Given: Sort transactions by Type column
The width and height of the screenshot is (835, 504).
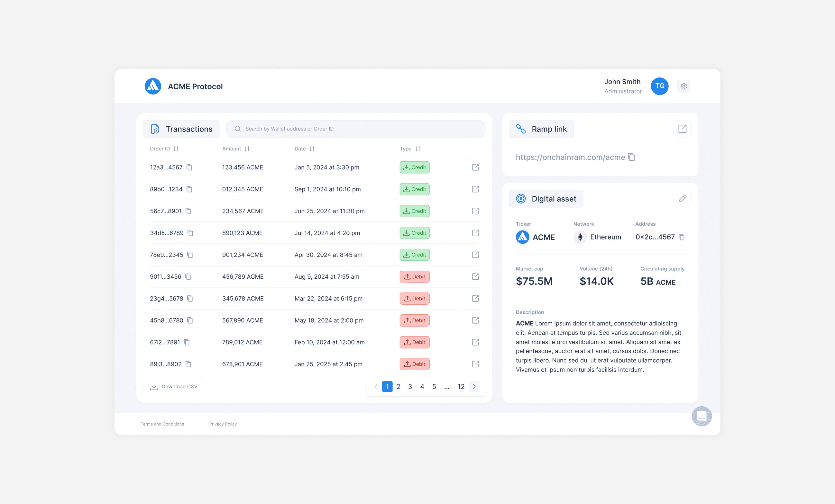Looking at the screenshot, I should click(417, 149).
